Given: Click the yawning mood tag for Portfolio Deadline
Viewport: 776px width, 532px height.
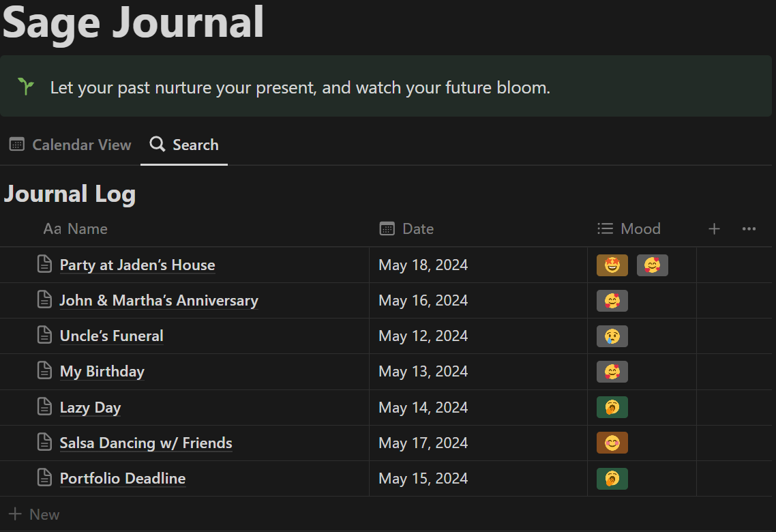Looking at the screenshot, I should 612,479.
